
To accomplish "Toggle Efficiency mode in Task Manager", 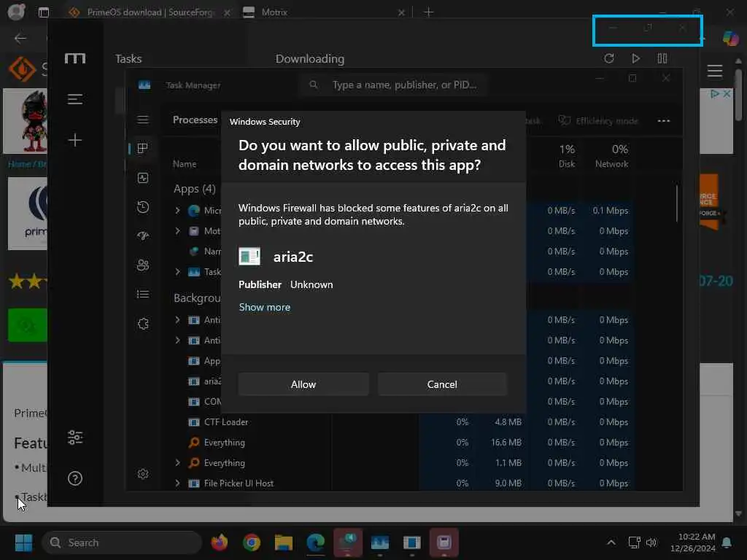I will point(598,121).
